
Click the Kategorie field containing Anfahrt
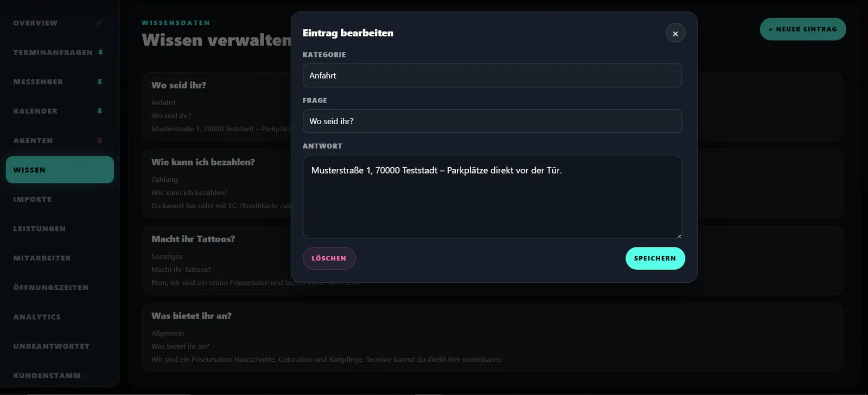(492, 75)
